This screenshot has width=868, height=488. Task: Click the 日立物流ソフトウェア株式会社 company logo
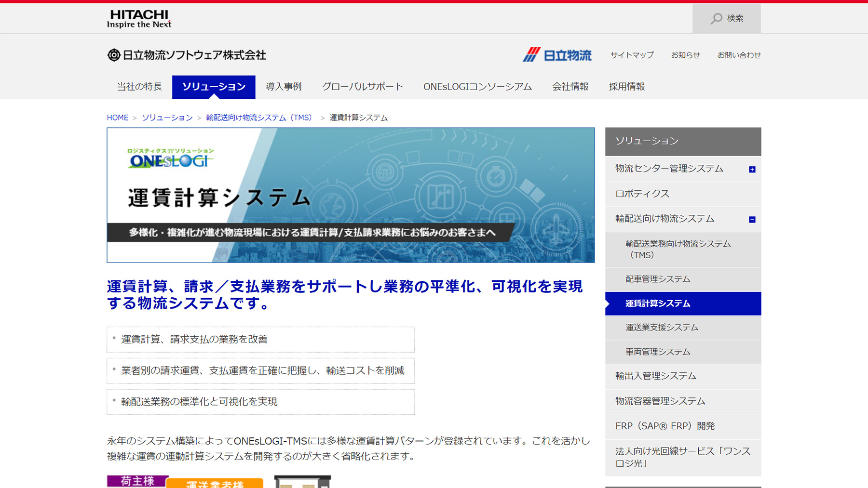tap(187, 55)
